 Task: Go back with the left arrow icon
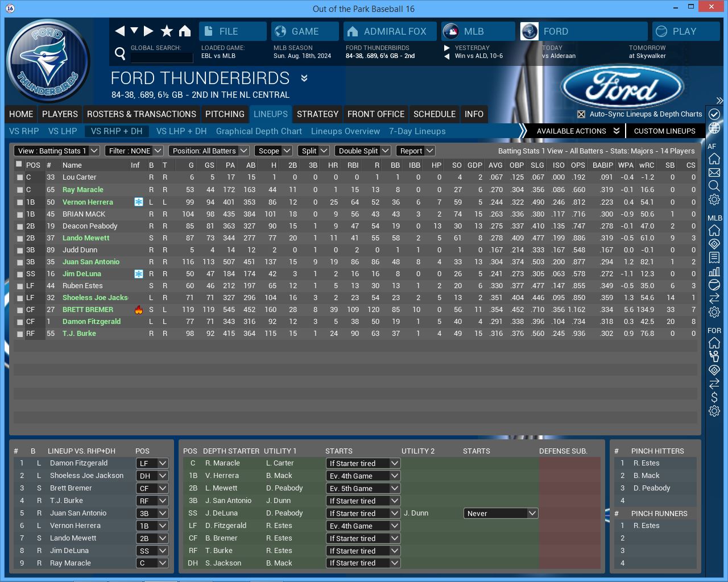tap(119, 31)
